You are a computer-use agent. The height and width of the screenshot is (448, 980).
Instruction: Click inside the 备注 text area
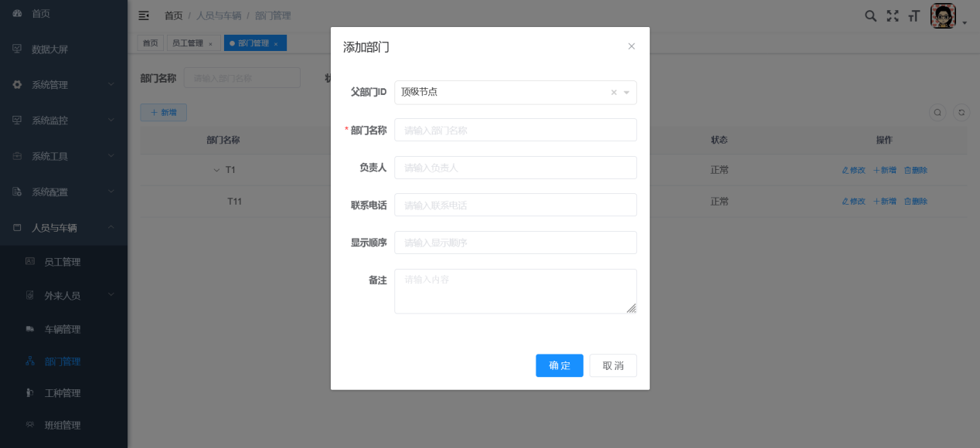516,290
